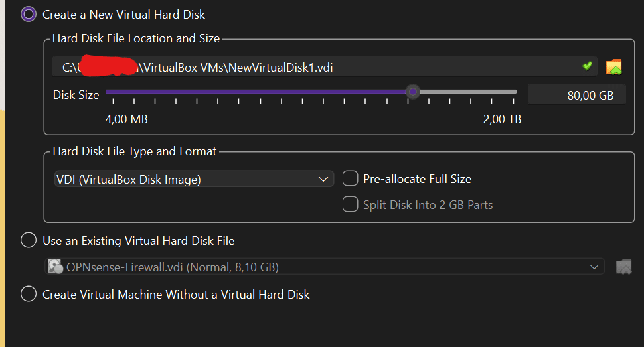Click the Pre-allocate Full Size label
Screen dimensions: 644x347
click(x=417, y=179)
